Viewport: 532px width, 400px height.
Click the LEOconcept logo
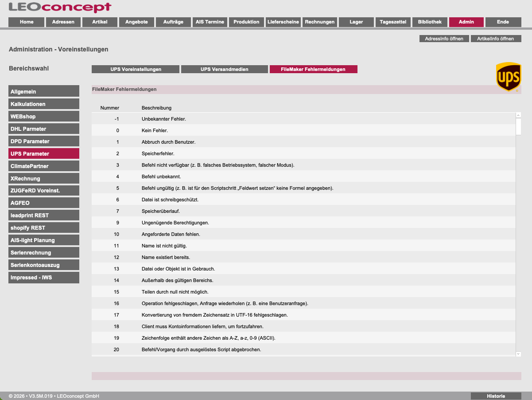(x=60, y=7)
